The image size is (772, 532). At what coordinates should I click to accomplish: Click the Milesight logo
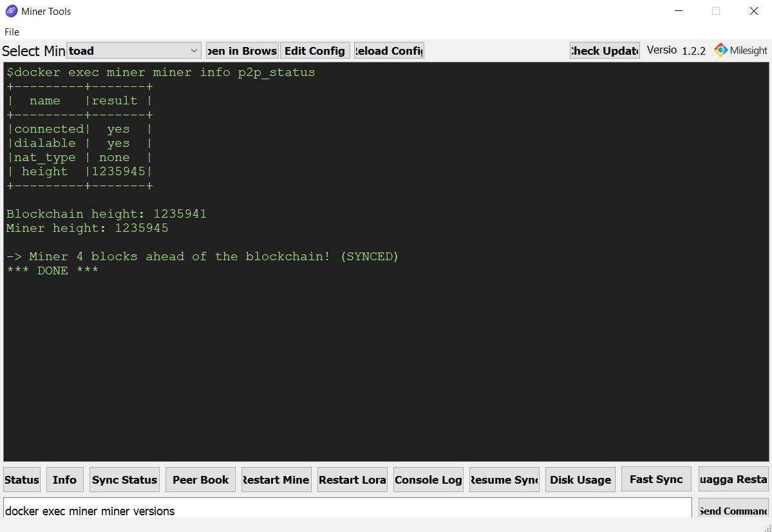(x=740, y=50)
